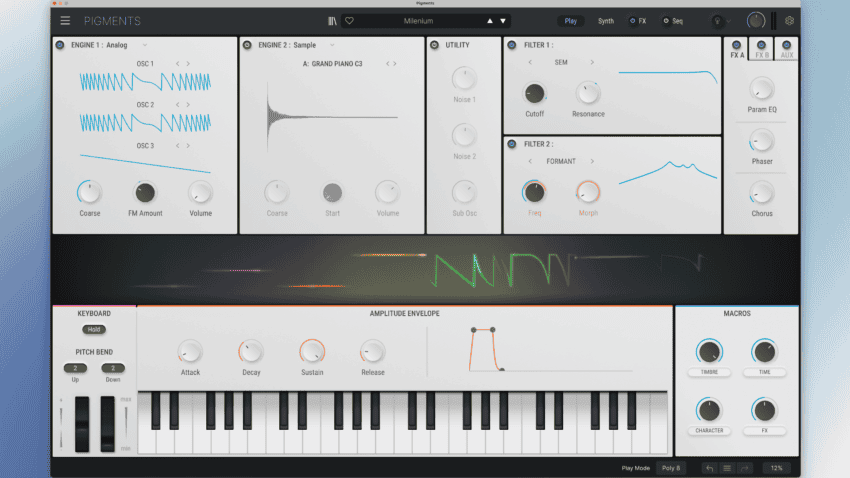
Task: Click the undo arrow in status bar
Action: pos(710,468)
